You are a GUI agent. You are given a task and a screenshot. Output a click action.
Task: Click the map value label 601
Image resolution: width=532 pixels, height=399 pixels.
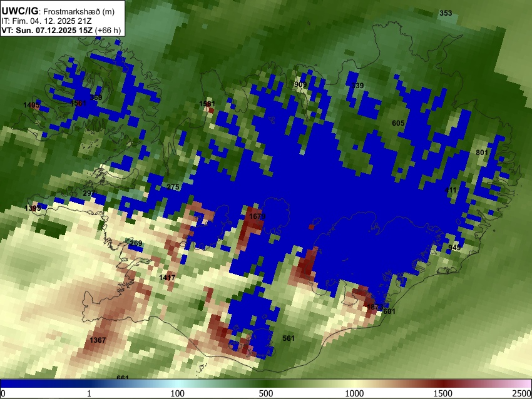[x=389, y=311]
